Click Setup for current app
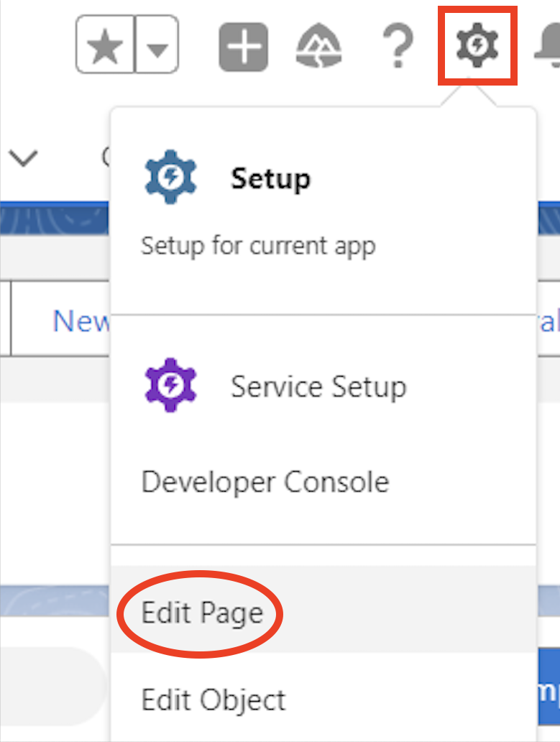 [259, 245]
